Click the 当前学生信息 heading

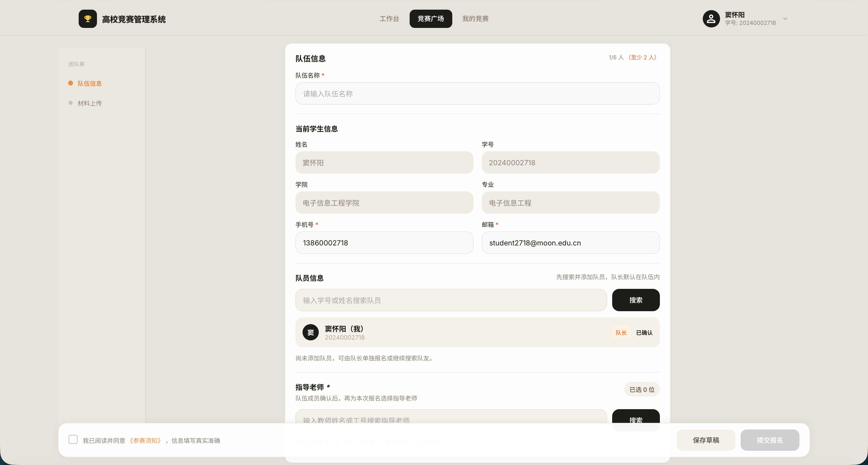point(316,129)
